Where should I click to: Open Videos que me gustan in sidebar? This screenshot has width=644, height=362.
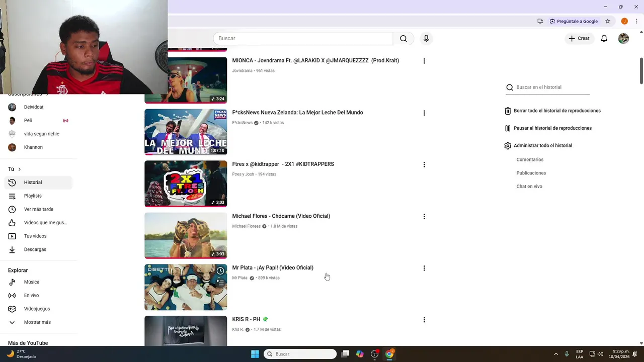click(38, 223)
